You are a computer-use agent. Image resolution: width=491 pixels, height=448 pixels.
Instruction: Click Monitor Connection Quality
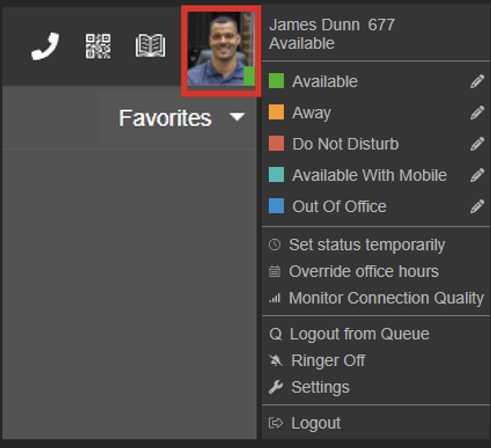coord(387,298)
